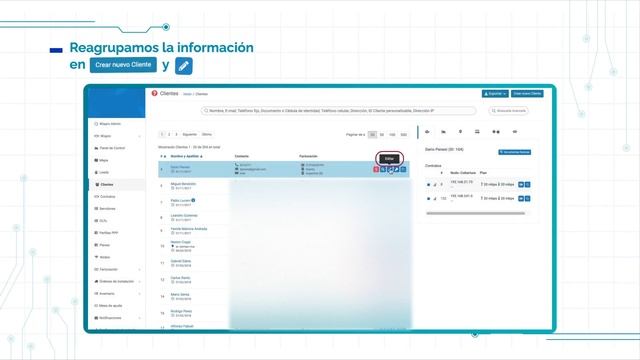Viewport: 640px width, 360px height.
Task: Go to page 2 of clients
Action: coord(169,134)
